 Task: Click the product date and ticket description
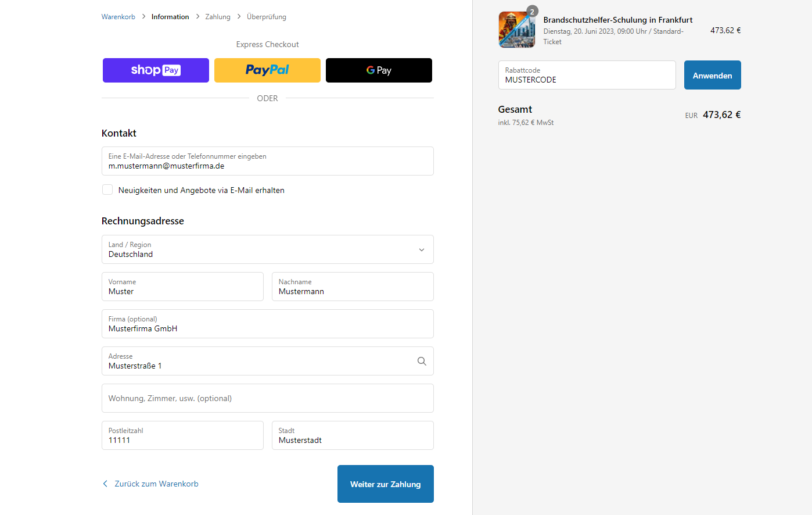613,37
